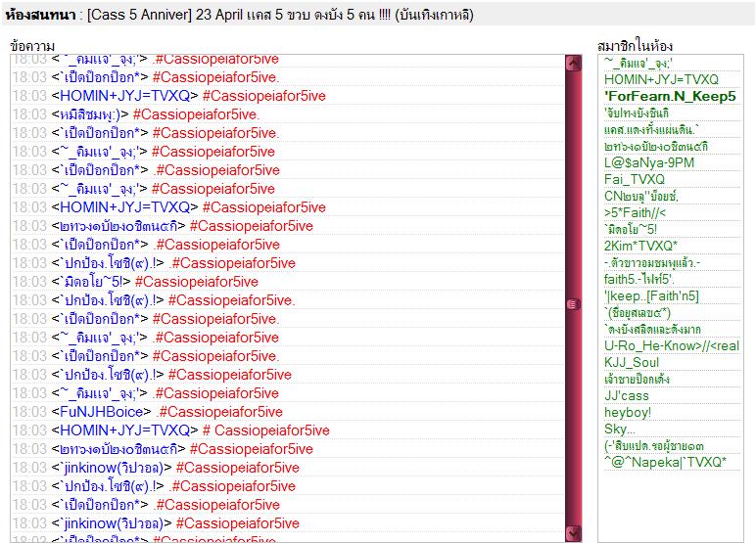Select CN๒บลู''บ๊อยซ์. in the member list
The width and height of the screenshot is (756, 543).
[x=641, y=196]
